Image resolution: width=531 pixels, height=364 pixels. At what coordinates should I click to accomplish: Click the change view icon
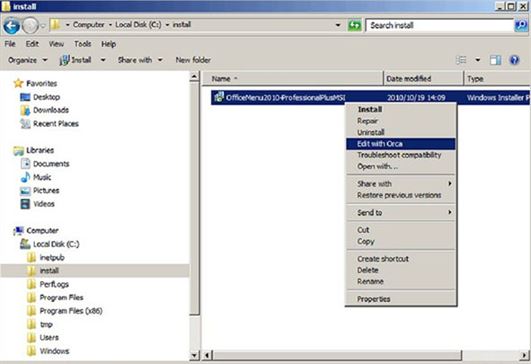point(461,60)
